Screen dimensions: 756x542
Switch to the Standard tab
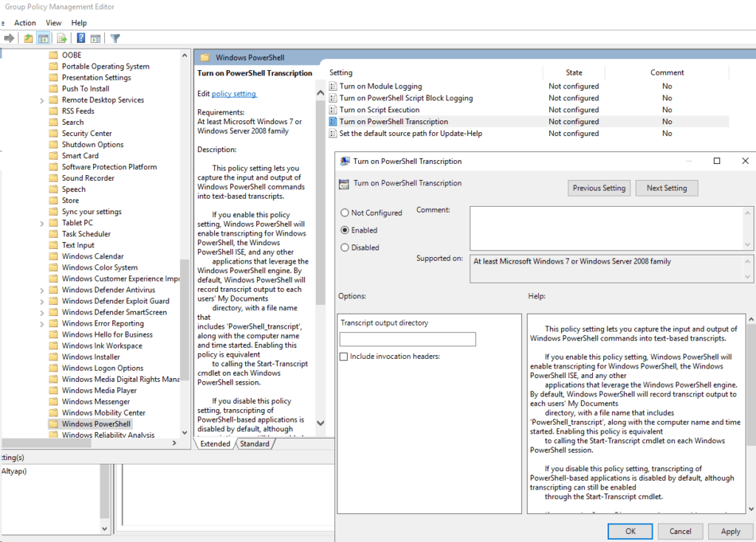(255, 444)
